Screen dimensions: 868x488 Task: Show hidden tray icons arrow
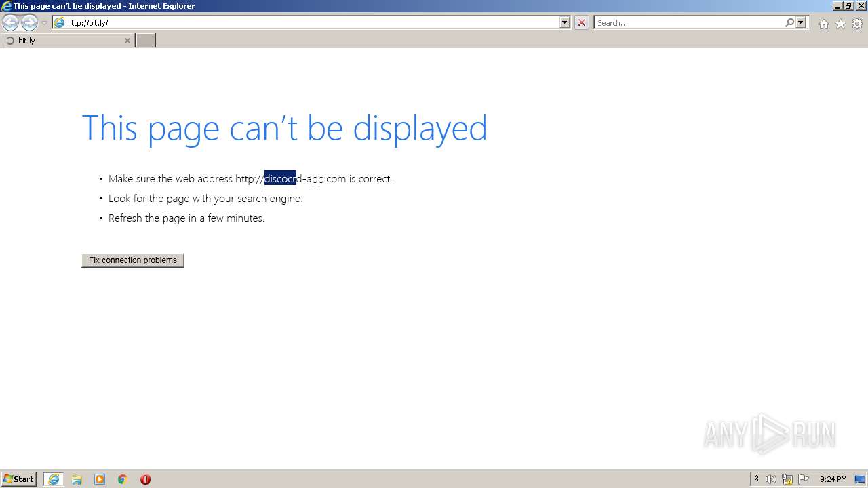point(756,479)
